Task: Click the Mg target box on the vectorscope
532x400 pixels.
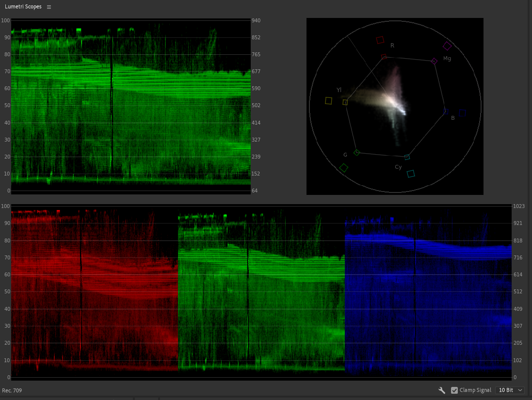Action: 447,46
